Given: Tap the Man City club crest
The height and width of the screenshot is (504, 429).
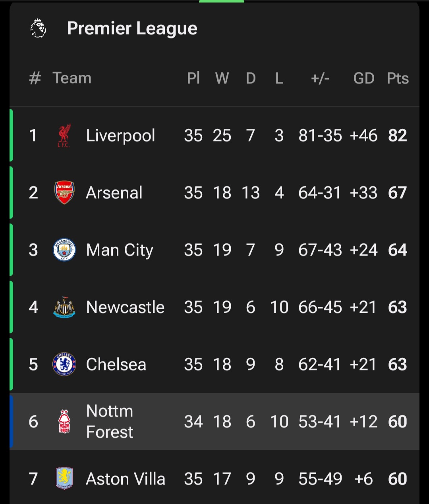Looking at the screenshot, I should 64,250.
